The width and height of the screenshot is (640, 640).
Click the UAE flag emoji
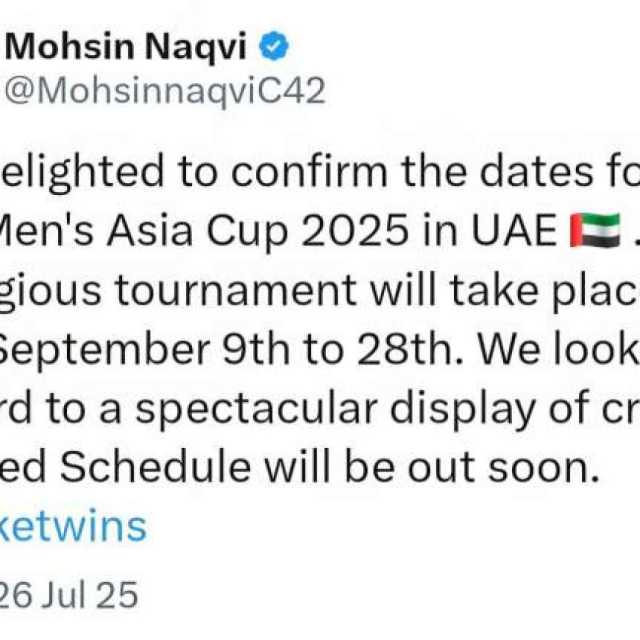tap(596, 230)
